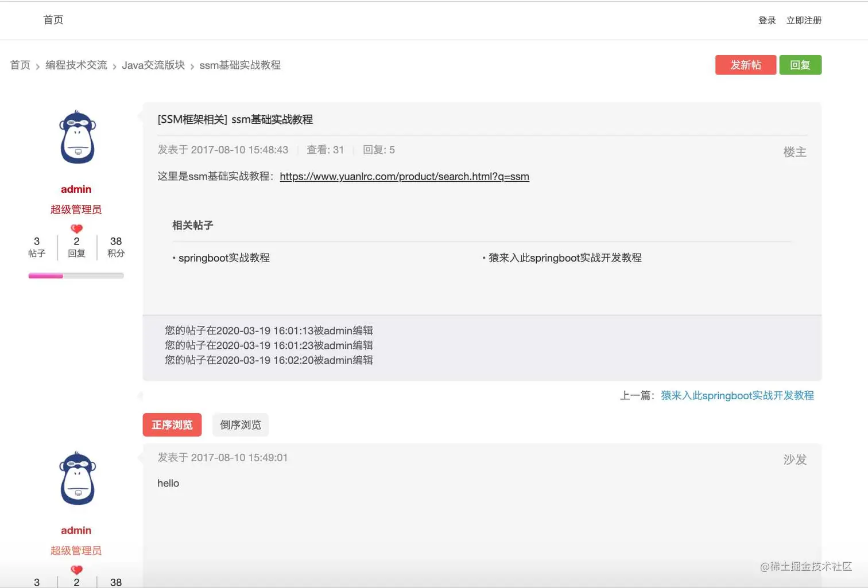Screen dimensions: 868x588
Task: Switch to 倒序浏览 reverse order browsing
Action: point(240,425)
